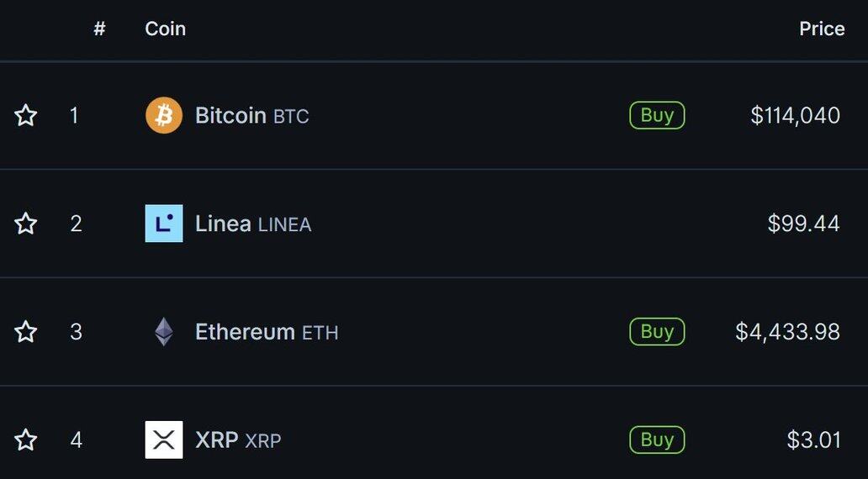Viewport: 868px width, 479px height.
Task: Sort by the Price column header
Action: pos(822,29)
